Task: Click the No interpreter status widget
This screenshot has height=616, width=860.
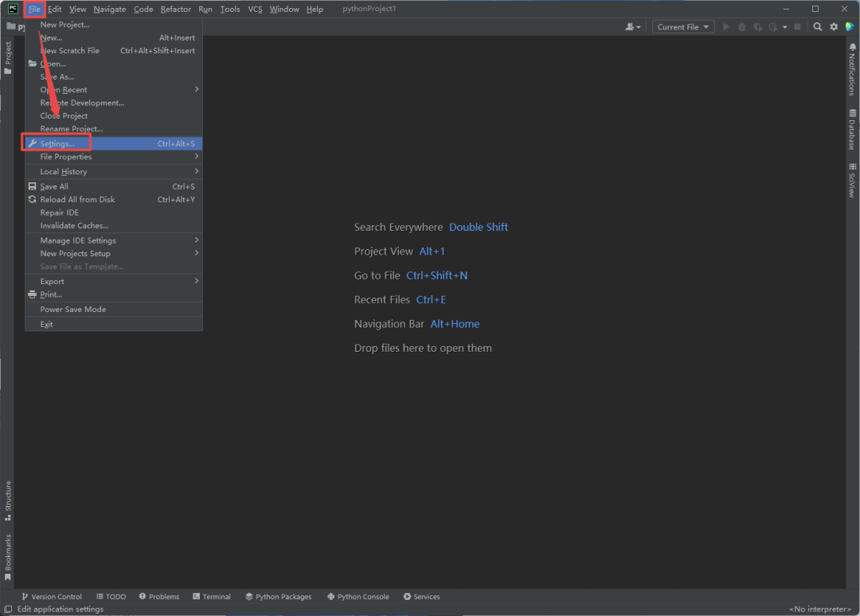Action: (x=819, y=610)
